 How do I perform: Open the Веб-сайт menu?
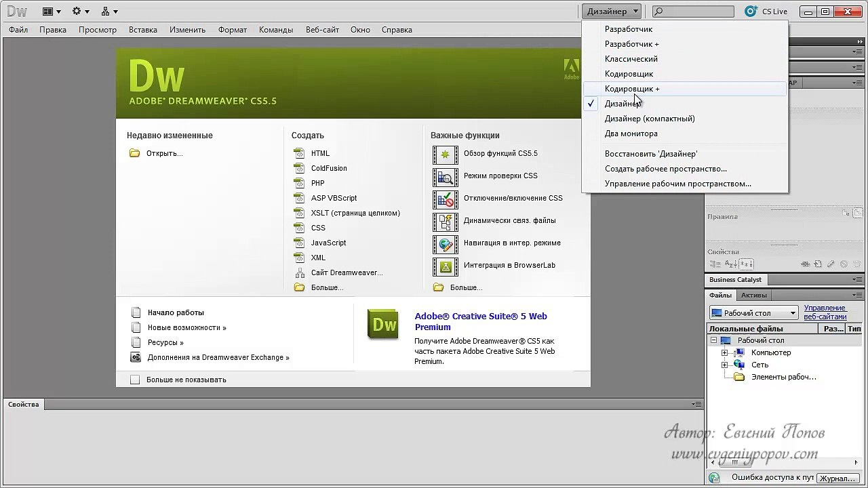[x=322, y=30]
